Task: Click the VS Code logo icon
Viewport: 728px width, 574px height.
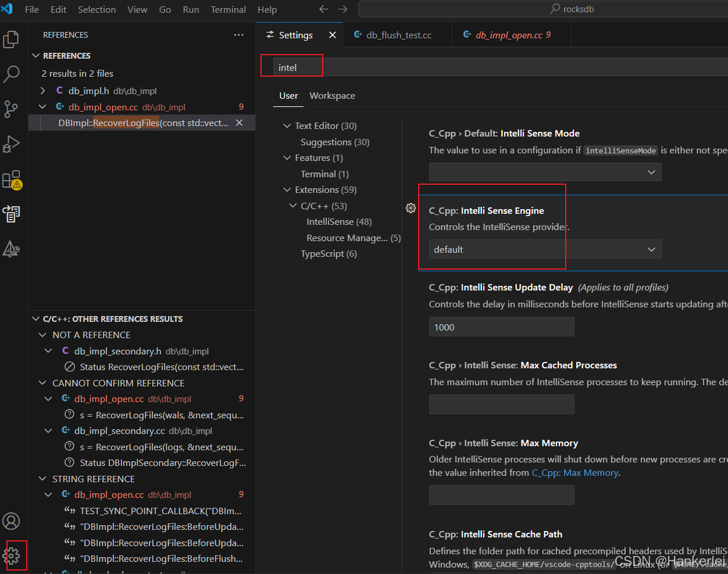Action: [7, 9]
